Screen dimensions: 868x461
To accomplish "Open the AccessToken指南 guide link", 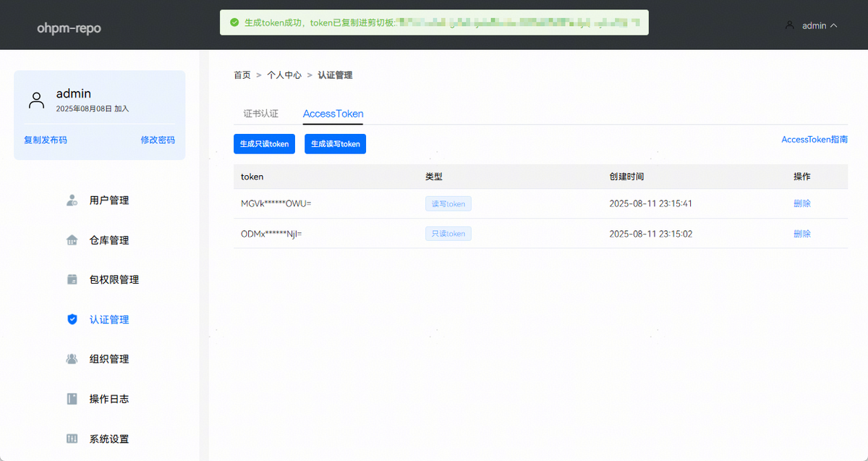I will (814, 140).
